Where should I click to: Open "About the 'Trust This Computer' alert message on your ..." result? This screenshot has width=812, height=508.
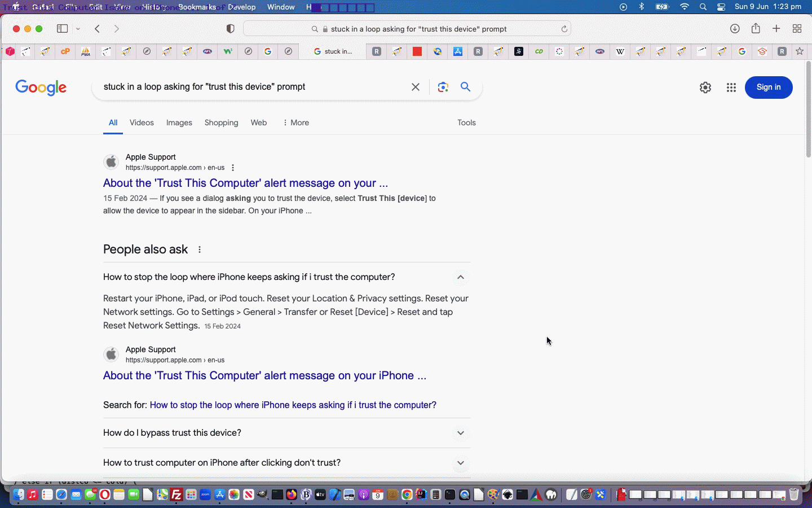pos(245,183)
